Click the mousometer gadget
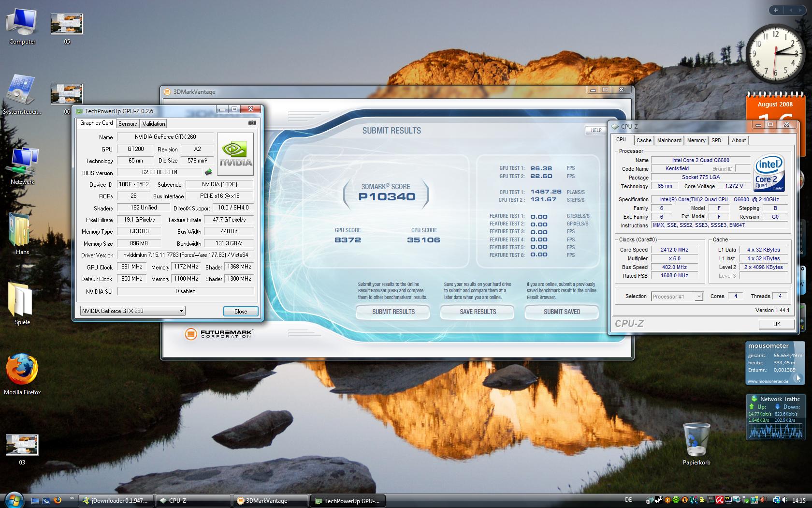Image resolution: width=812 pixels, height=508 pixels. point(775,363)
